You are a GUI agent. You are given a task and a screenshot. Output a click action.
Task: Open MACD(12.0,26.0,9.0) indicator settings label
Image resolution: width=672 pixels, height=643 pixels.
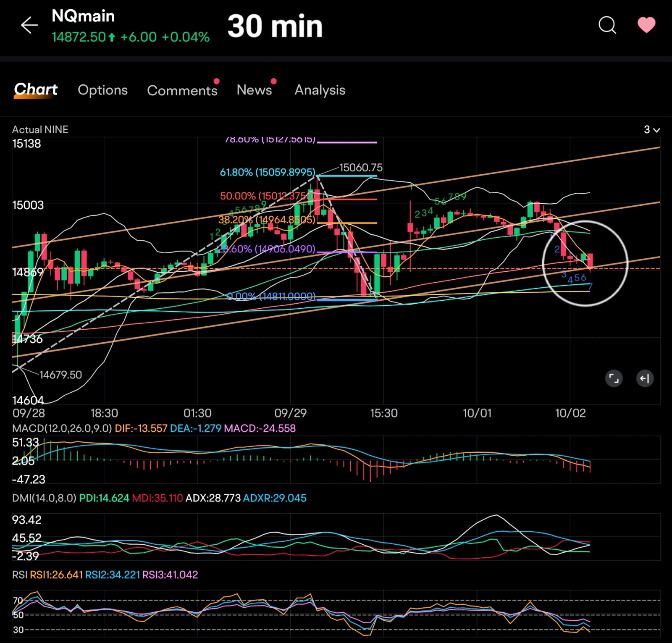click(x=62, y=428)
